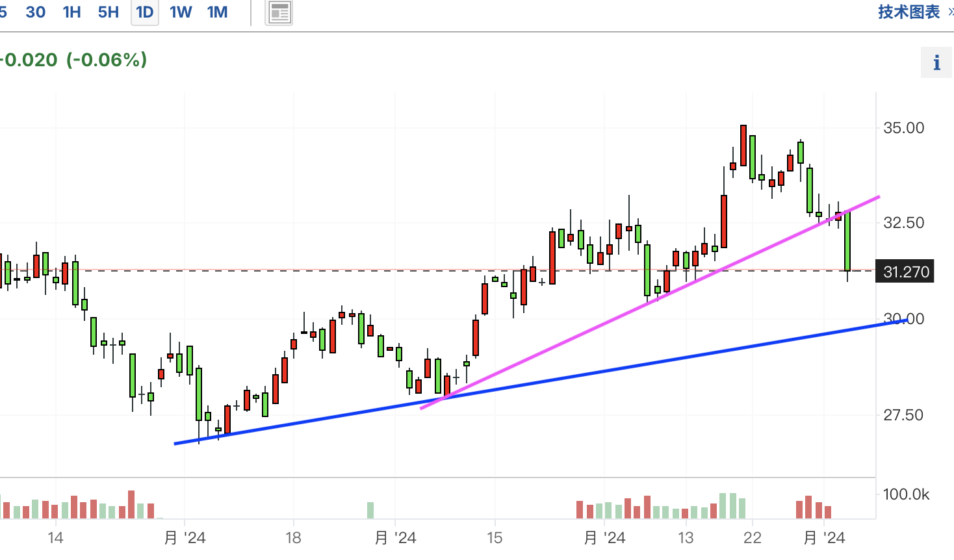The width and height of the screenshot is (954, 560).
Task: Click the highest red candlestick near 35.00
Action: click(x=743, y=146)
